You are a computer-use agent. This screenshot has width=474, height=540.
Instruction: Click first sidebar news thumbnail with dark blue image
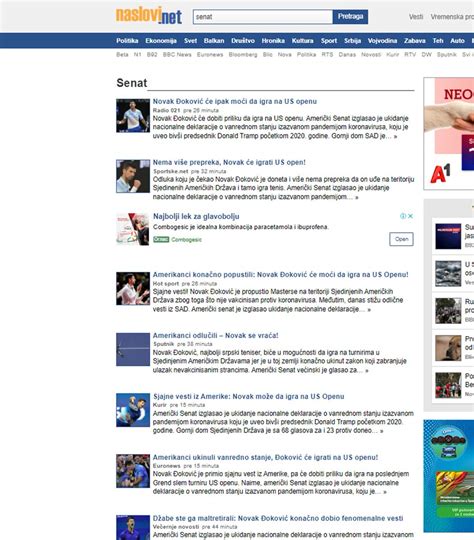tap(448, 236)
